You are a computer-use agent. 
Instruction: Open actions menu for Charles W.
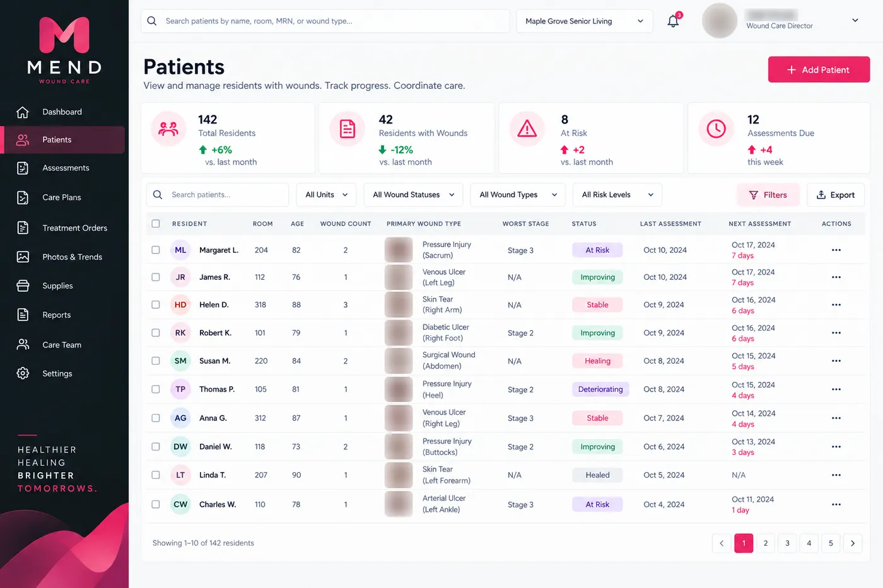pyautogui.click(x=836, y=504)
